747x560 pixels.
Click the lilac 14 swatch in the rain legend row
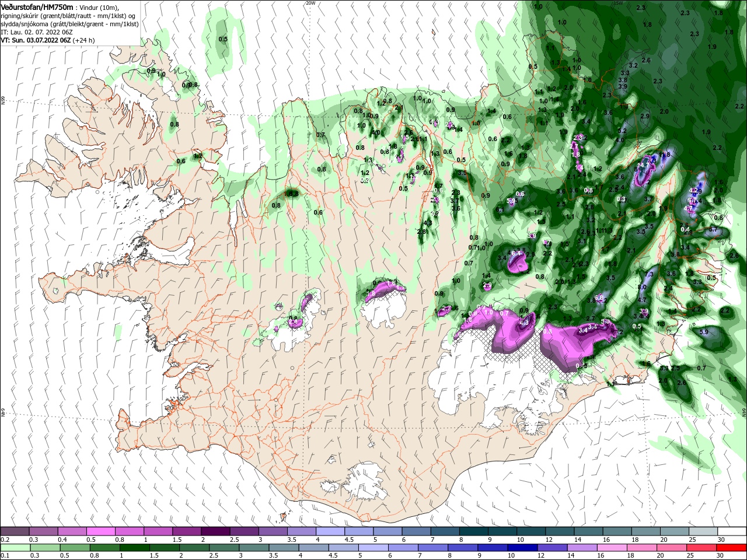point(582,548)
